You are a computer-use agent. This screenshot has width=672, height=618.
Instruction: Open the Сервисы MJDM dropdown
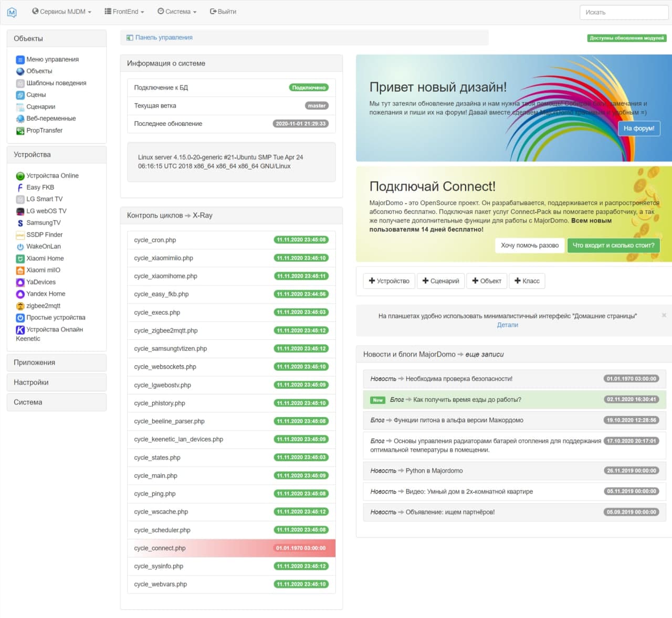coord(61,12)
